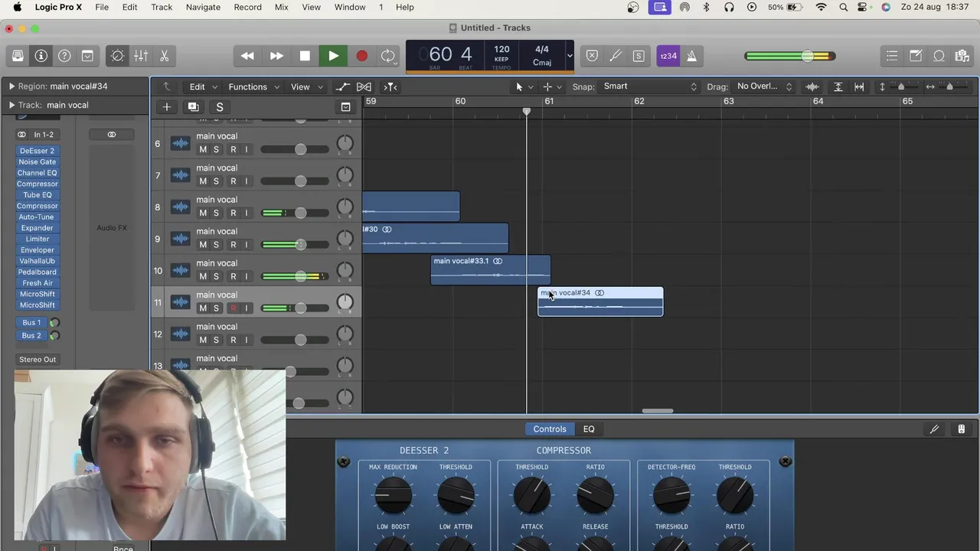Open the LCD display mode dropdown arrow
Screen dimensions: 980x551
[x=569, y=56]
